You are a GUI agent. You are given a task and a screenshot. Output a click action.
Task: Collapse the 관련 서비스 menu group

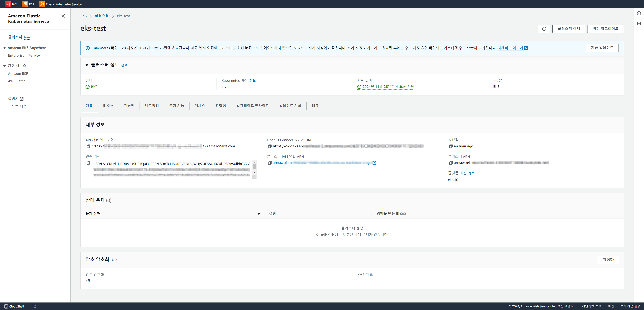coord(5,66)
